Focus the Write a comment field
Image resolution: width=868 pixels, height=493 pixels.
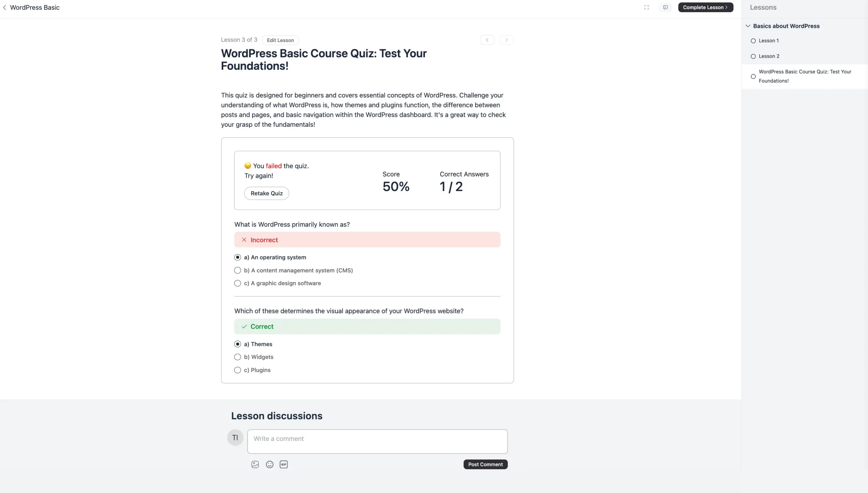(377, 441)
